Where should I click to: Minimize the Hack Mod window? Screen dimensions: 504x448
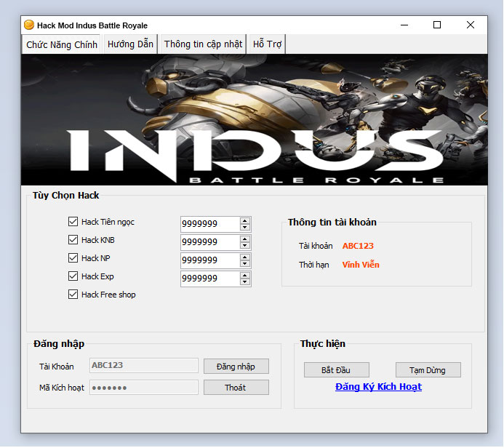[404, 25]
